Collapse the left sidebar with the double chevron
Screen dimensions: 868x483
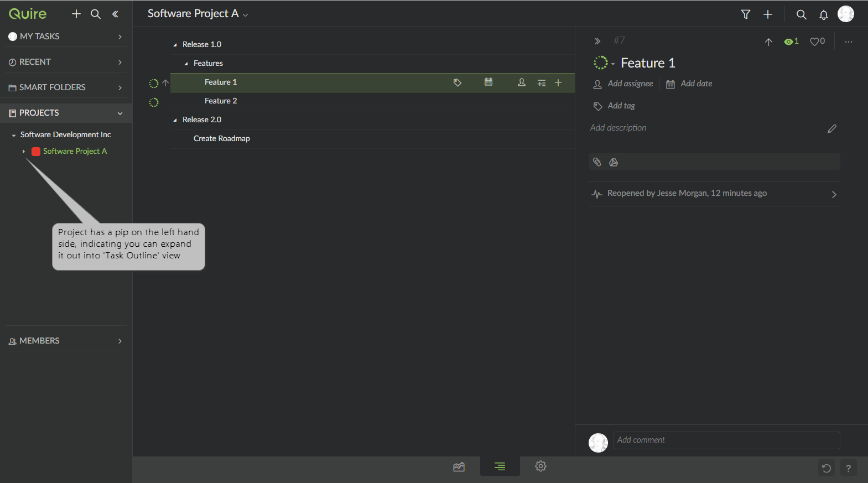tap(115, 14)
